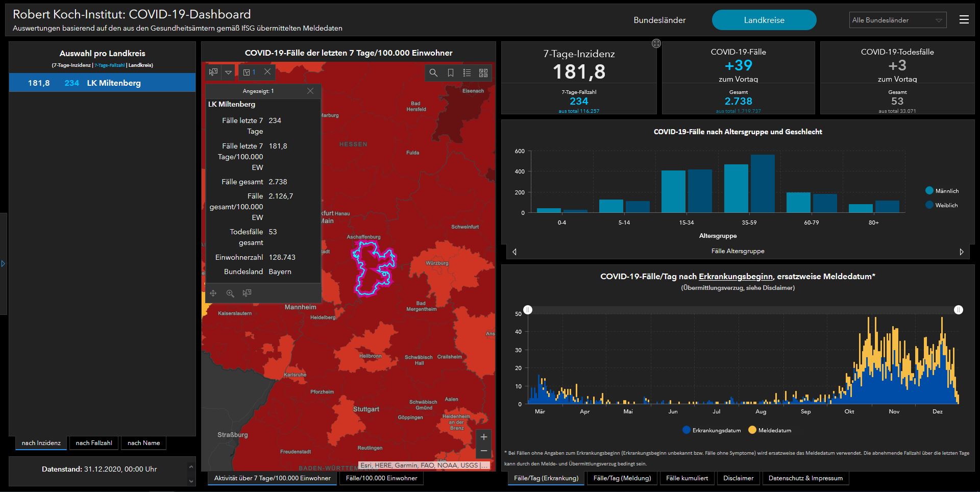Image resolution: width=980 pixels, height=492 pixels.
Task: Open the map search tool
Action: pyautogui.click(x=433, y=73)
